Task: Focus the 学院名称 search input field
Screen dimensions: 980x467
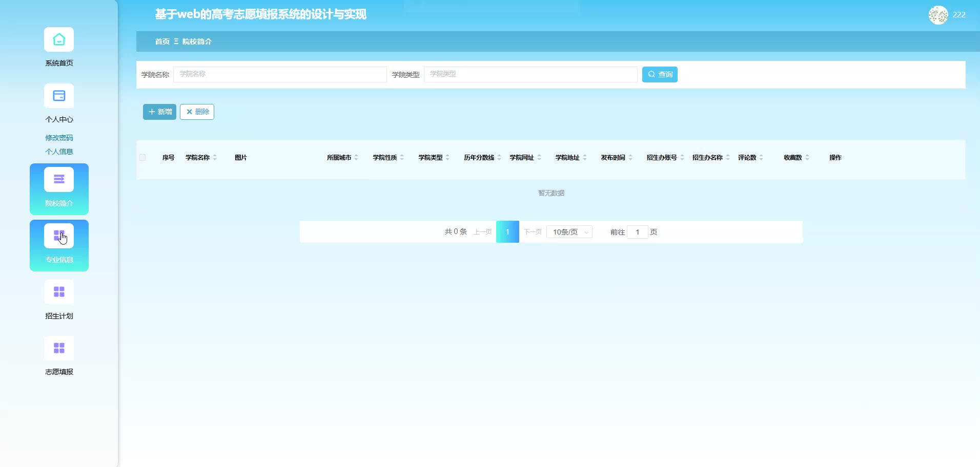Action: coord(280,75)
